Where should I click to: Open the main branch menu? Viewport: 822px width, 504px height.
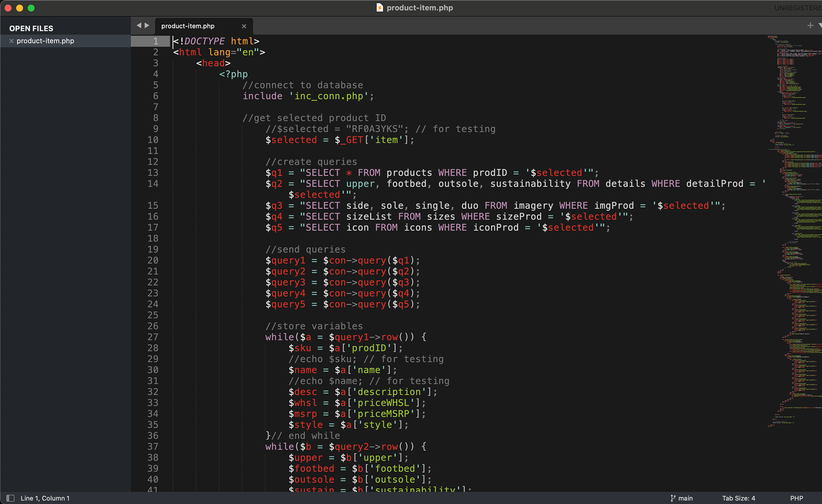[685, 498]
